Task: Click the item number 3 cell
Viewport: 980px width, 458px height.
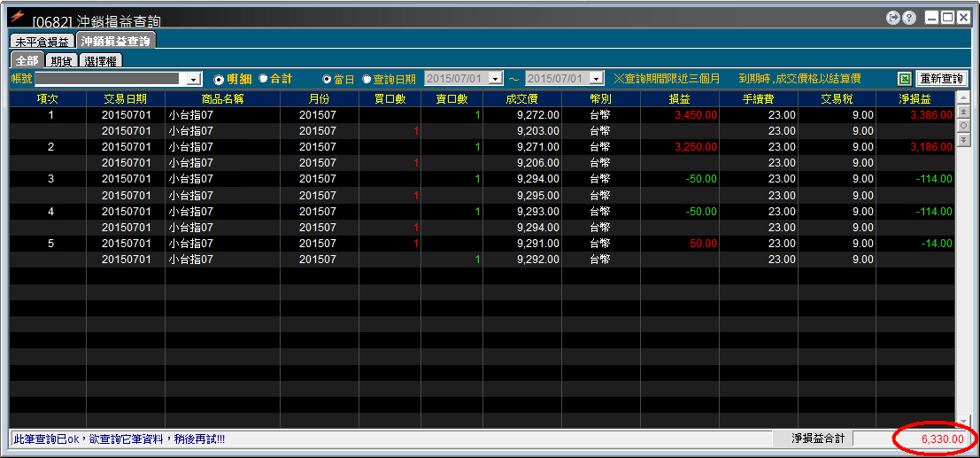Action: tap(48, 179)
